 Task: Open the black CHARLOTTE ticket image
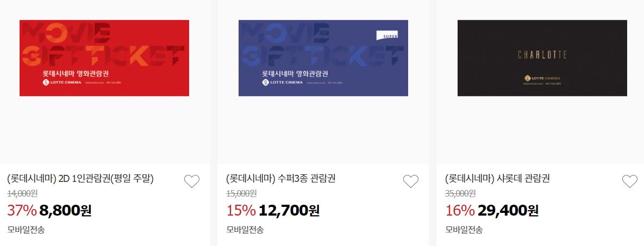[x=542, y=58]
